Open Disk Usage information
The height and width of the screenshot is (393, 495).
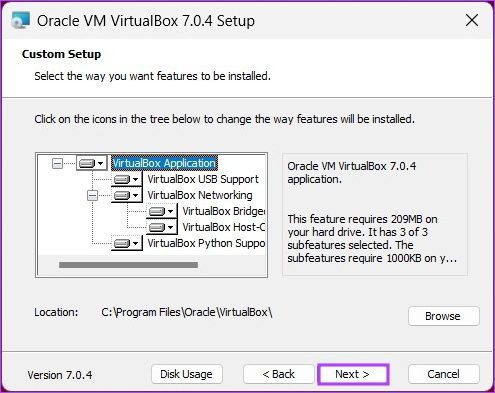pyautogui.click(x=187, y=374)
